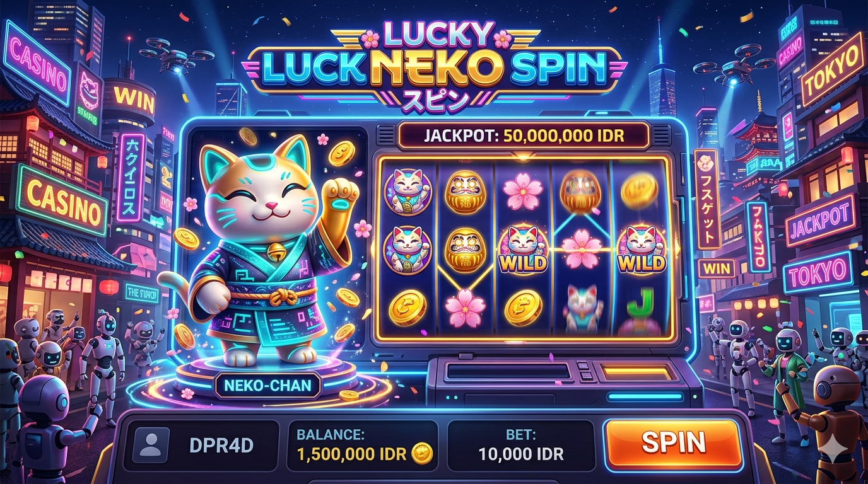The height and width of the screenshot is (484, 868).
Task: Select the BET 10,000 IDR panel
Action: click(x=521, y=446)
